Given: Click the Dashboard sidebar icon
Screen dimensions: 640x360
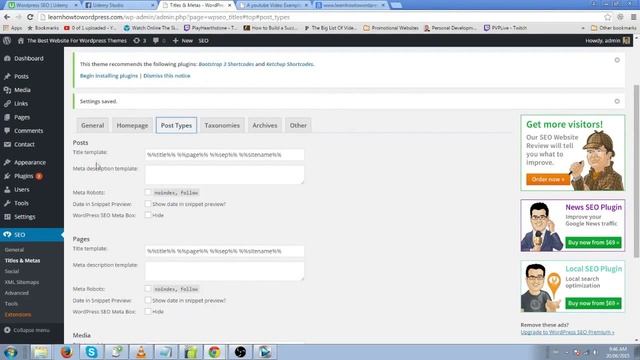Looking at the screenshot, I should coord(7,58).
